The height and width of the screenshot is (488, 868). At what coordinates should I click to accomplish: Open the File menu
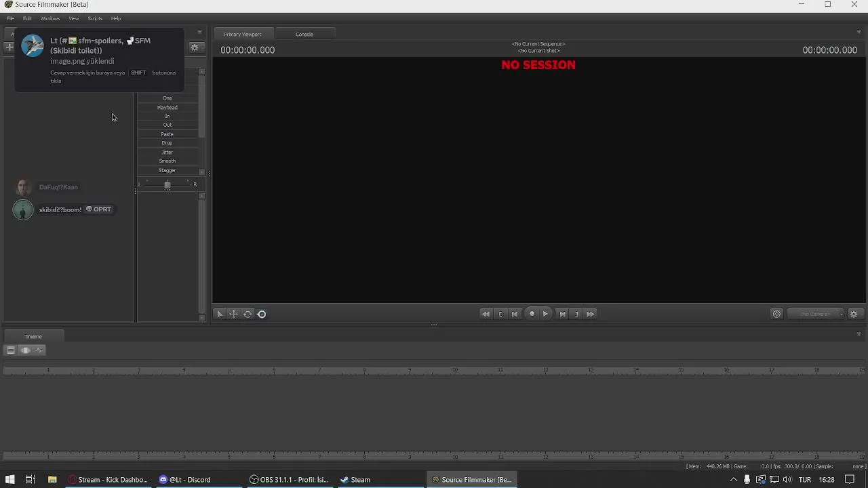(x=10, y=18)
